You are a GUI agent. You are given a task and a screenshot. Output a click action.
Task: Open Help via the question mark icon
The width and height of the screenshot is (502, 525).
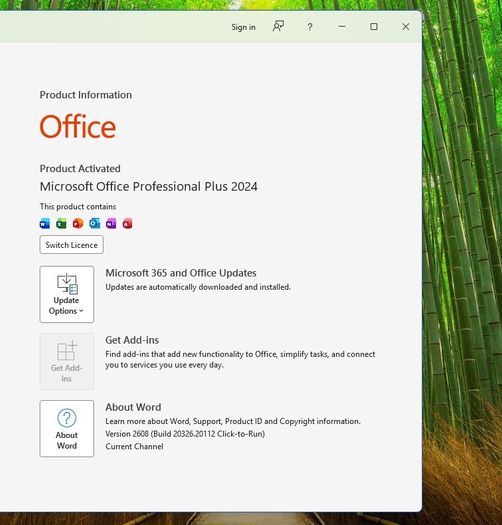coord(310,27)
